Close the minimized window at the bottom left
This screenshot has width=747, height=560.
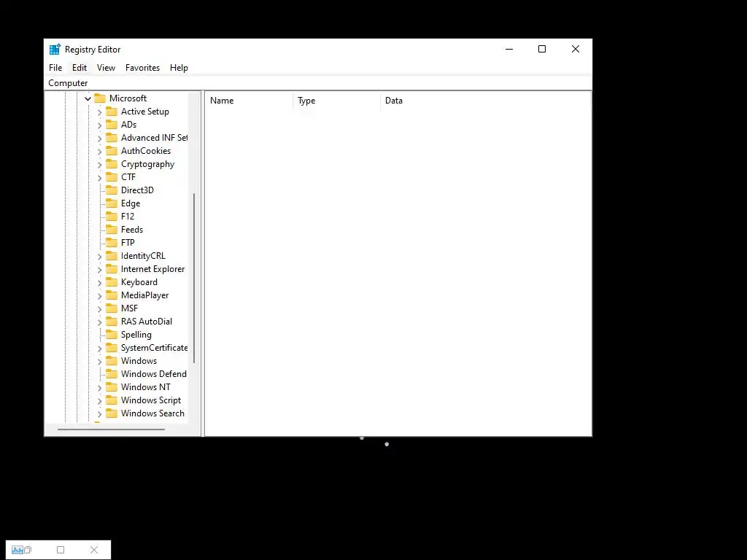(x=94, y=550)
